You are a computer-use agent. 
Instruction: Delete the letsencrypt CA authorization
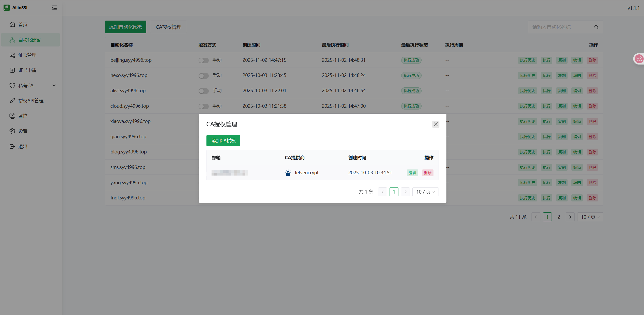coord(428,173)
